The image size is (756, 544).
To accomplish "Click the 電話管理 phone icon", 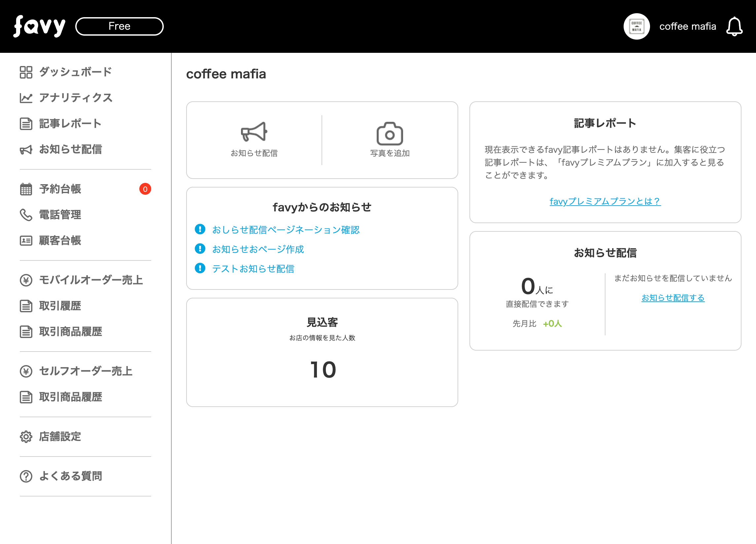I will pos(26,215).
